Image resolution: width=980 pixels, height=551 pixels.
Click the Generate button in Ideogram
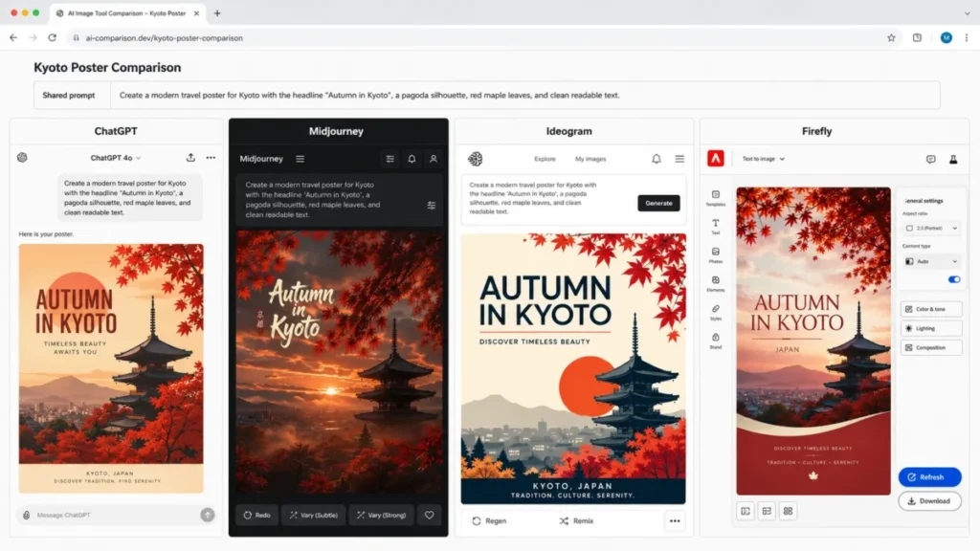(658, 203)
